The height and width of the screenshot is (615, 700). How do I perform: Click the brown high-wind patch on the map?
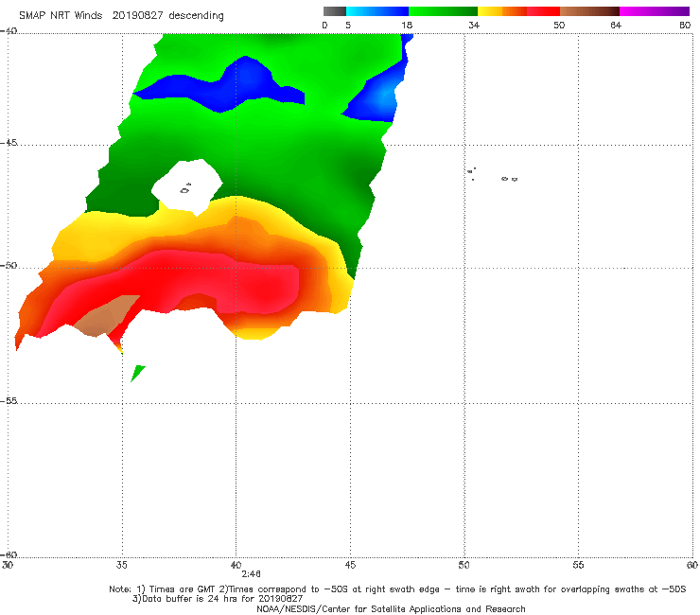pos(106,317)
